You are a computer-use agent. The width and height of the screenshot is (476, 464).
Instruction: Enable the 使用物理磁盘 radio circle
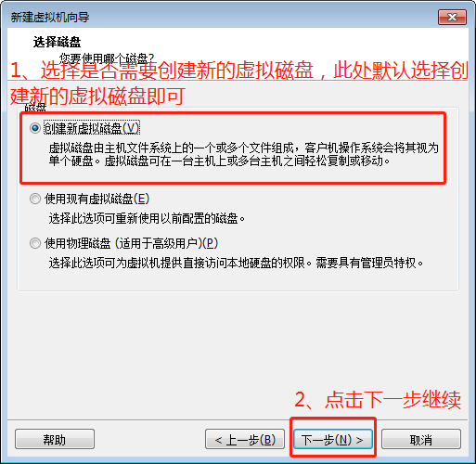[x=35, y=243]
